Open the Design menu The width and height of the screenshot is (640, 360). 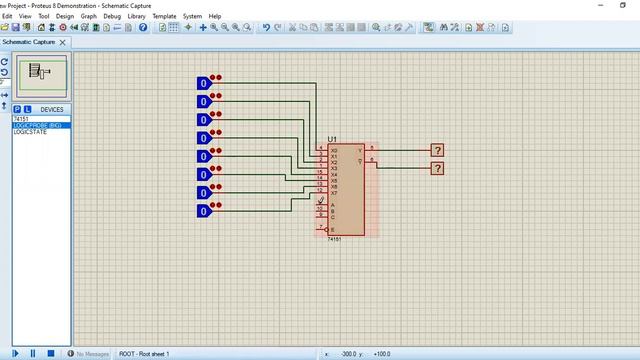[65, 16]
